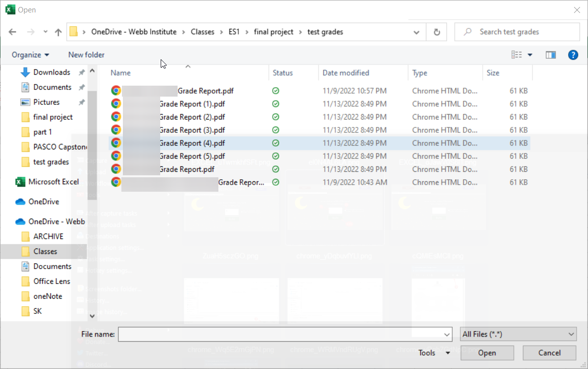Expand the address bar history dropdown
Screen dimensions: 588x369
(416, 32)
